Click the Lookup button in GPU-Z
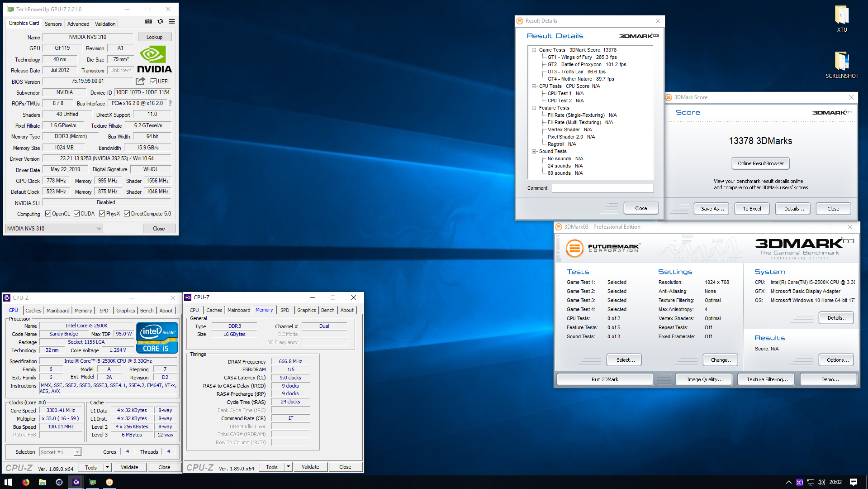868x489 pixels. 154,37
